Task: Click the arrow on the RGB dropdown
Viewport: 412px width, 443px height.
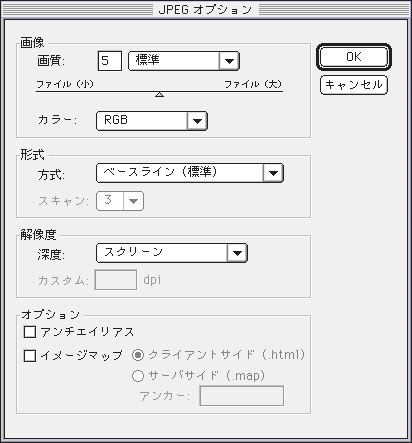Action: 197,121
